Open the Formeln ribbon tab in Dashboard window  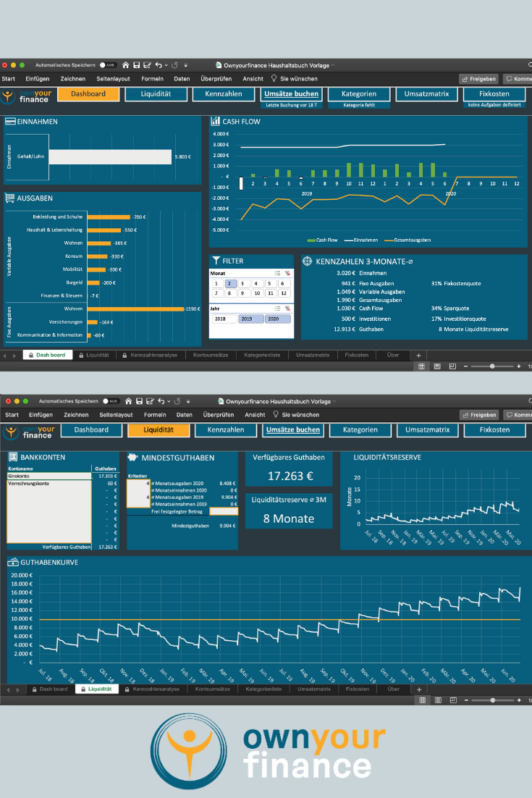(153, 78)
